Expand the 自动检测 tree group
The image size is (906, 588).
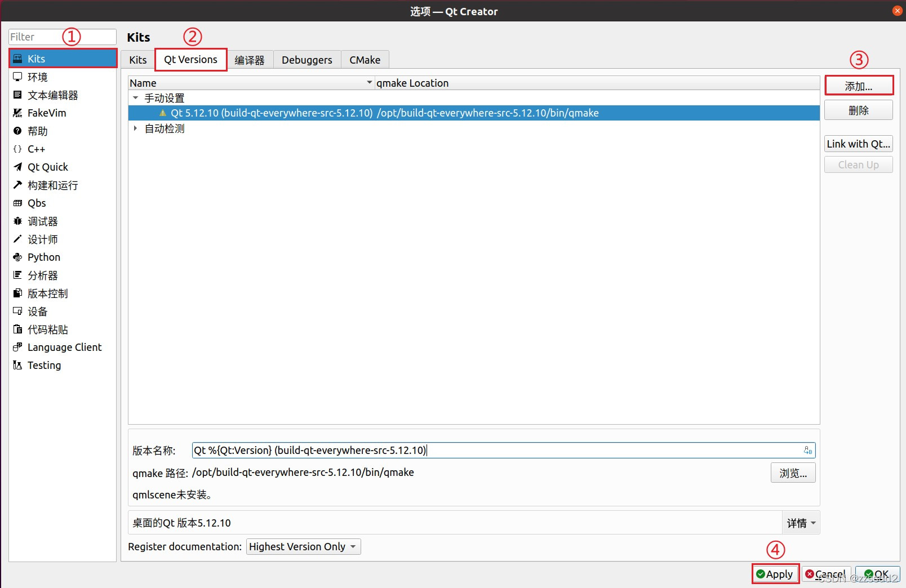(x=135, y=128)
